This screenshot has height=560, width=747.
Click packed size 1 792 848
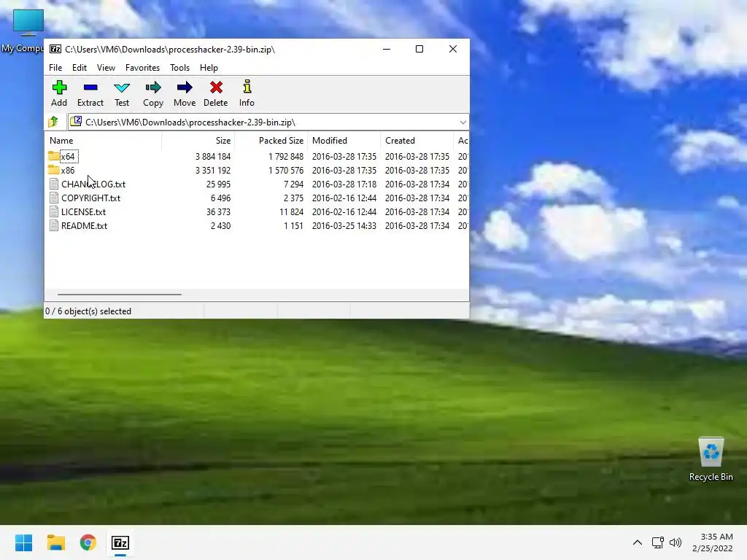286,156
